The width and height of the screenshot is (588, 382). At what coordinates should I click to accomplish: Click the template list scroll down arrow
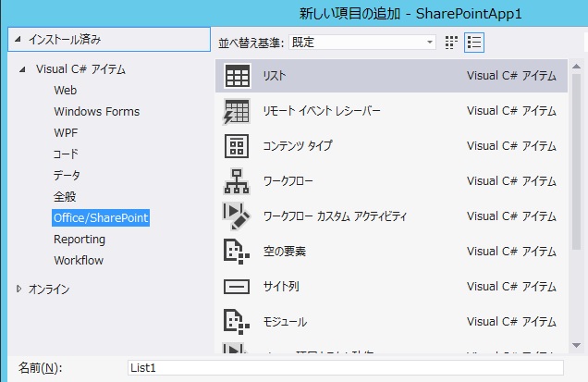pyautogui.click(x=576, y=345)
